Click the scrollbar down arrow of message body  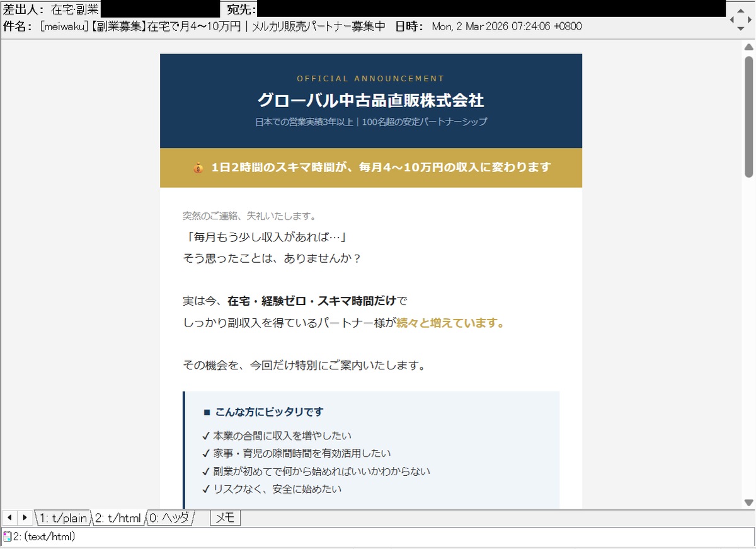click(749, 502)
